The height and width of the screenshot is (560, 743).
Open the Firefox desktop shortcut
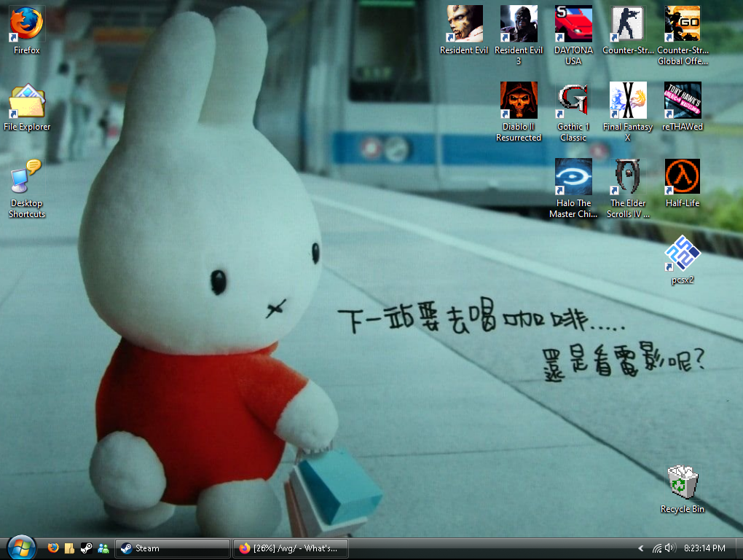[26, 31]
